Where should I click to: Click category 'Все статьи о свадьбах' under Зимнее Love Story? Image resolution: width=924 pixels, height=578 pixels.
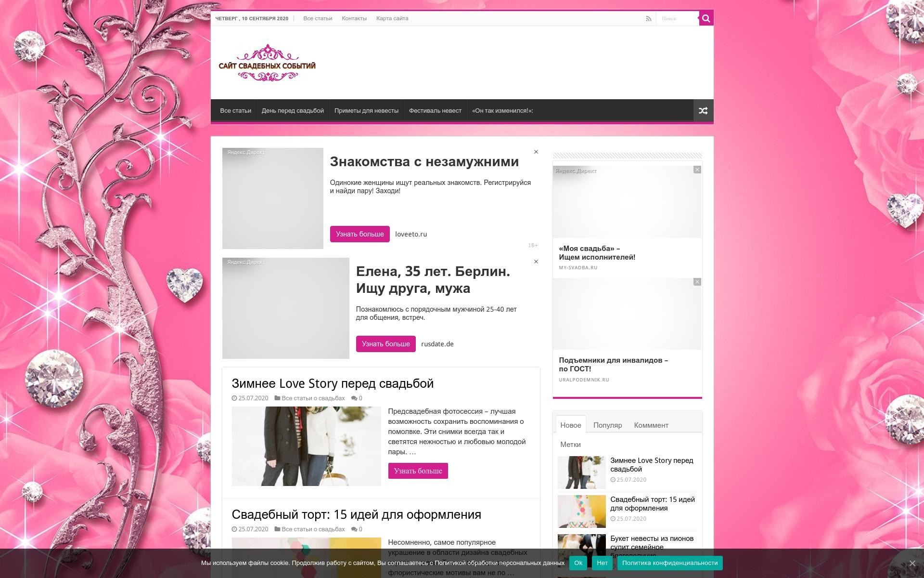click(x=313, y=398)
